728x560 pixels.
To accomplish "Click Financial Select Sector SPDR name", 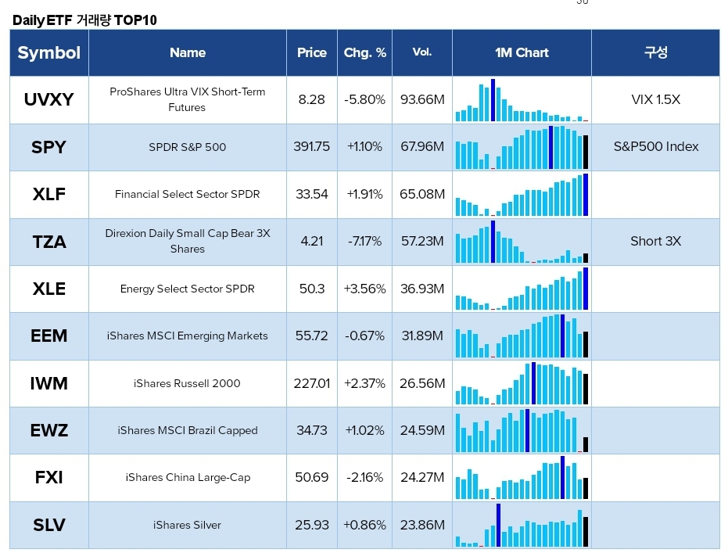I will coord(187,194).
